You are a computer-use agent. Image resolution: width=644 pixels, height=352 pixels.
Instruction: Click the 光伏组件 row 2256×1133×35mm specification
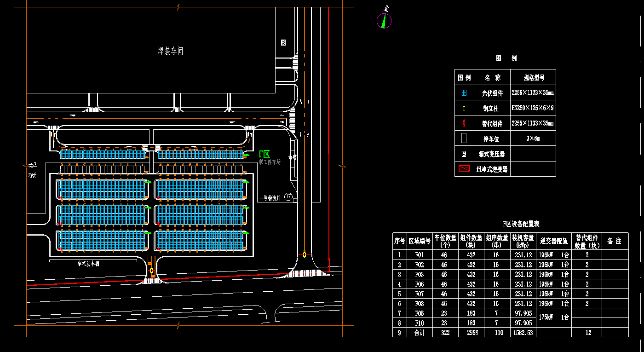533,93
